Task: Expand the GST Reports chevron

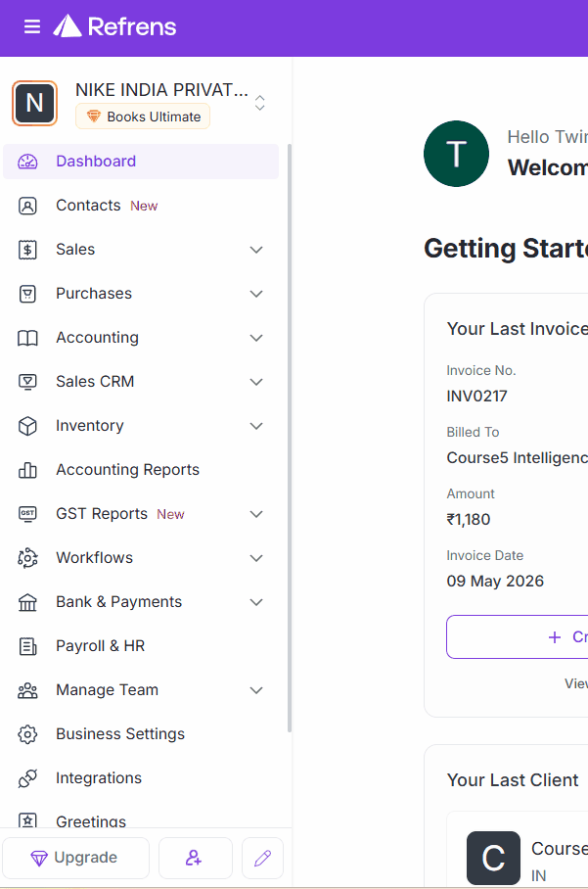Action: point(256,514)
